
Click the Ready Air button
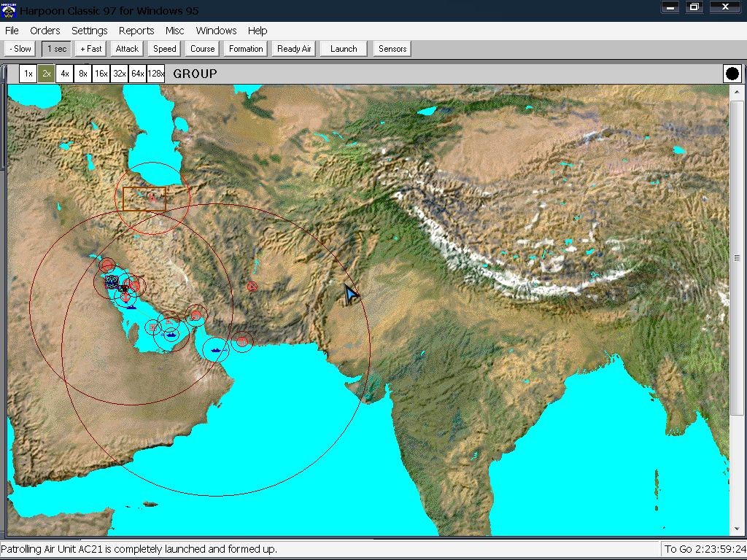[294, 49]
